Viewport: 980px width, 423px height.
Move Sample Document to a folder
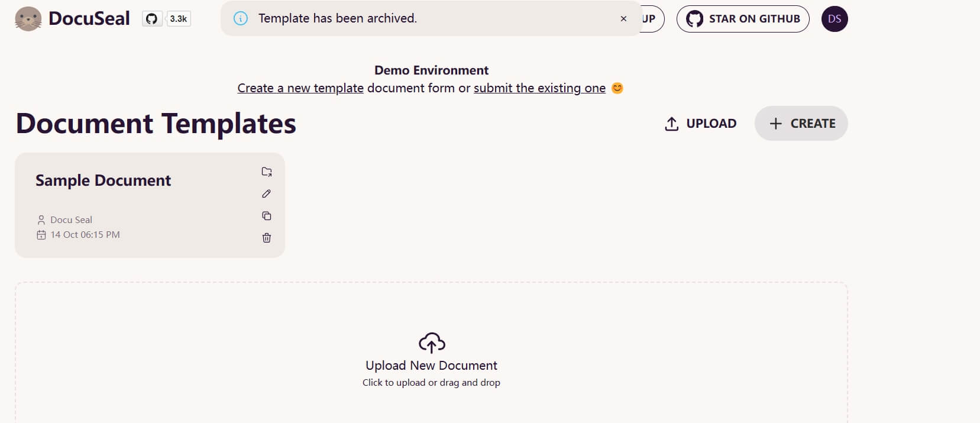pos(267,172)
